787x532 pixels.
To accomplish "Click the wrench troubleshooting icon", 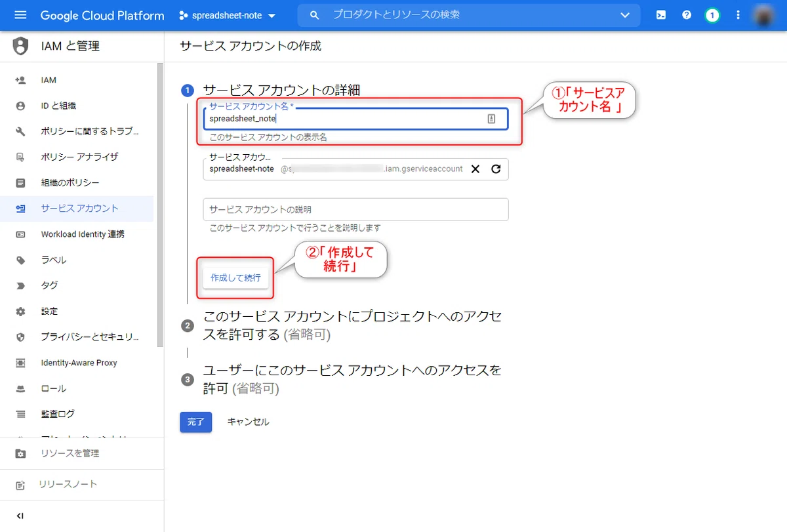I will click(20, 131).
